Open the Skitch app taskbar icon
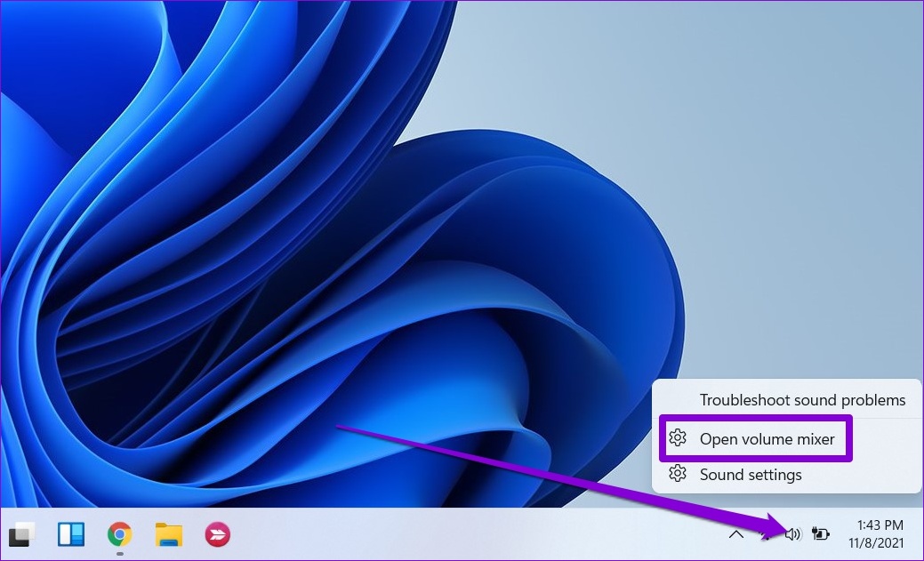The image size is (924, 561). [218, 534]
